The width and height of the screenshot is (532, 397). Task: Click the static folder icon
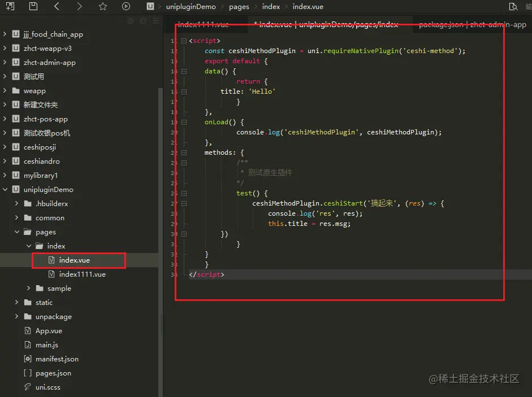click(x=28, y=303)
